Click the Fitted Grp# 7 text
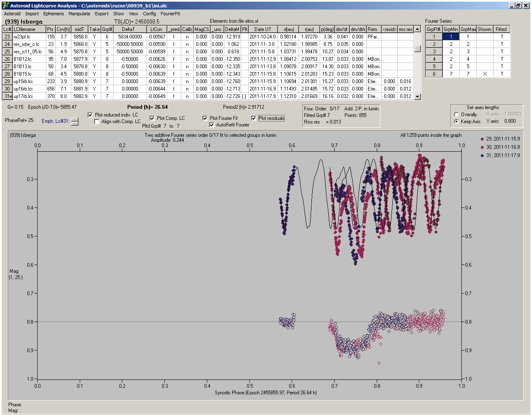The height and width of the screenshot is (415, 532). [x=317, y=115]
